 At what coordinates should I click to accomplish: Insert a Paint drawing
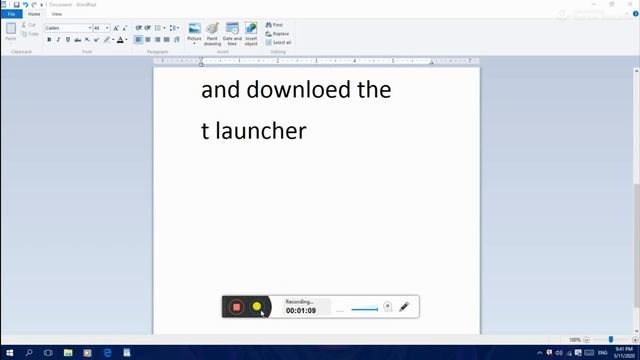point(212,34)
